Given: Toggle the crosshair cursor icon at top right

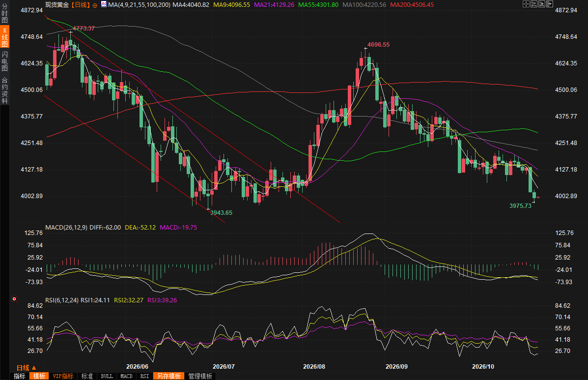Looking at the screenshot, I should (x=526, y=4).
